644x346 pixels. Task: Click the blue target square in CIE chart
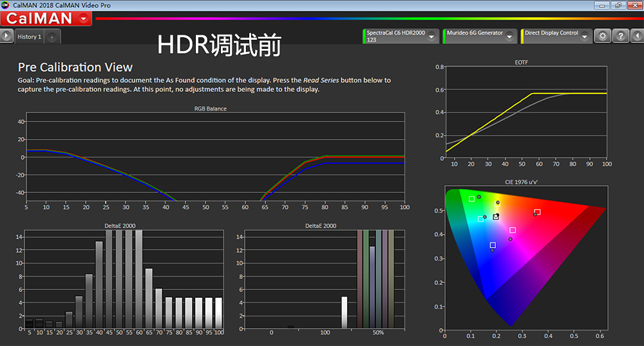pyautogui.click(x=493, y=245)
